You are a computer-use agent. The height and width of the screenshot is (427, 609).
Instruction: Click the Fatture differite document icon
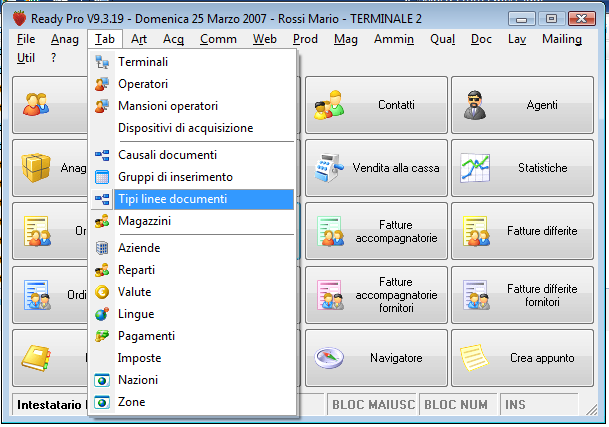click(x=476, y=231)
